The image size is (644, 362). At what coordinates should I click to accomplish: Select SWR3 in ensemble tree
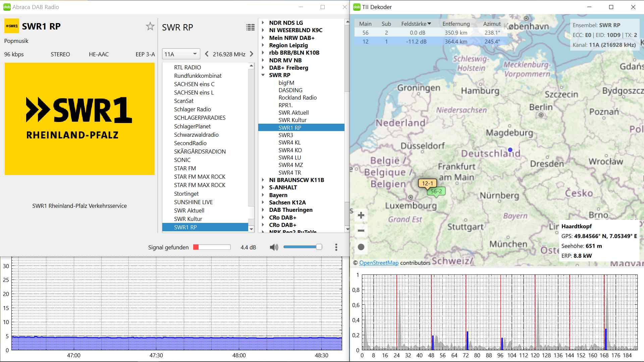(286, 135)
